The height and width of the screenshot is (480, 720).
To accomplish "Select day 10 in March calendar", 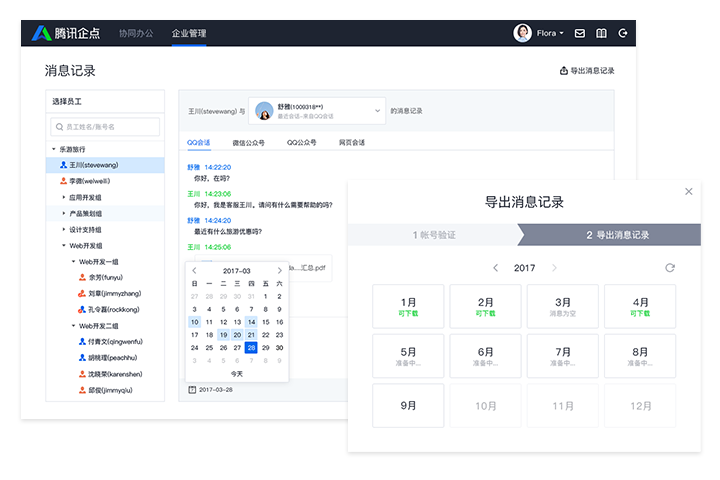I will 195,322.
